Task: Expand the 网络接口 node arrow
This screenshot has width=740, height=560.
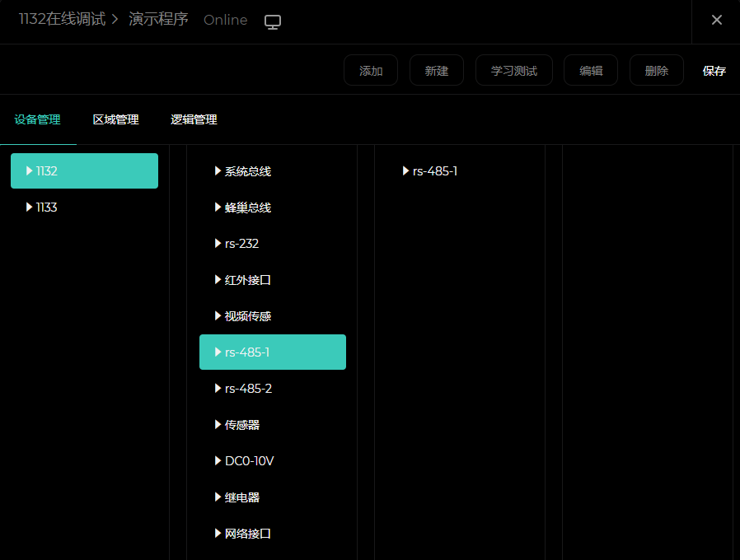Action: tap(218, 533)
